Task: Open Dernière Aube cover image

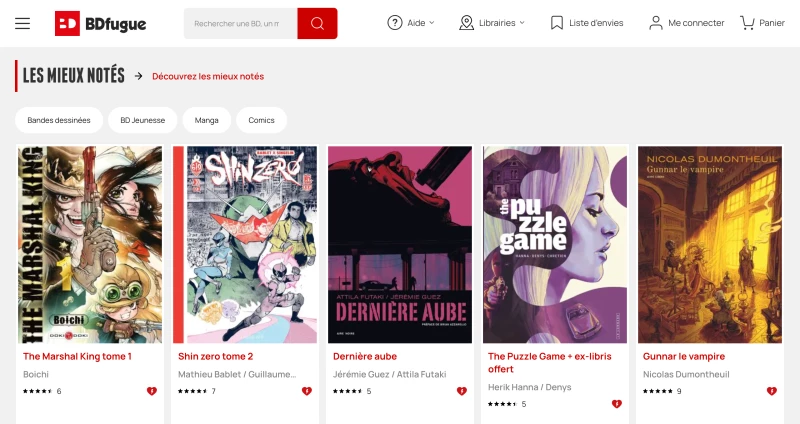Action: tap(400, 244)
